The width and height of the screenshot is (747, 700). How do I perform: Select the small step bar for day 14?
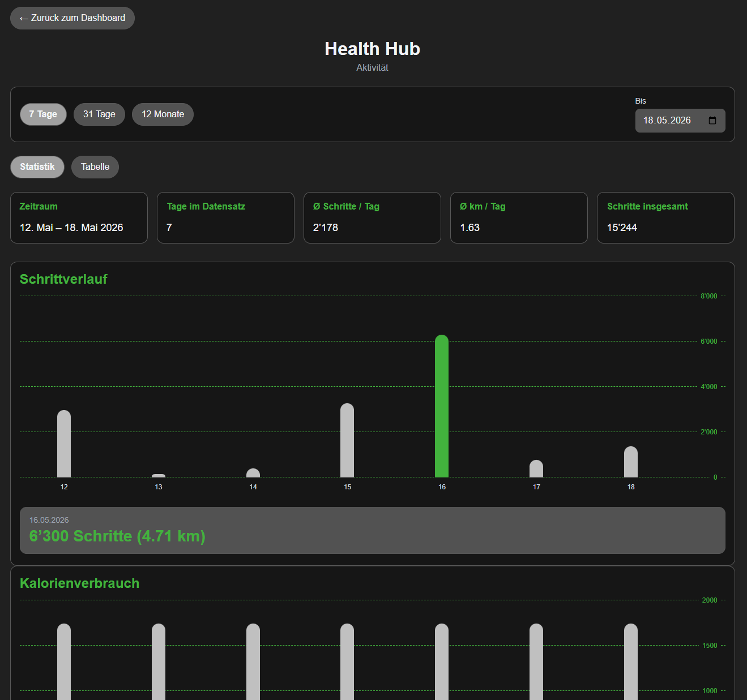(x=253, y=473)
